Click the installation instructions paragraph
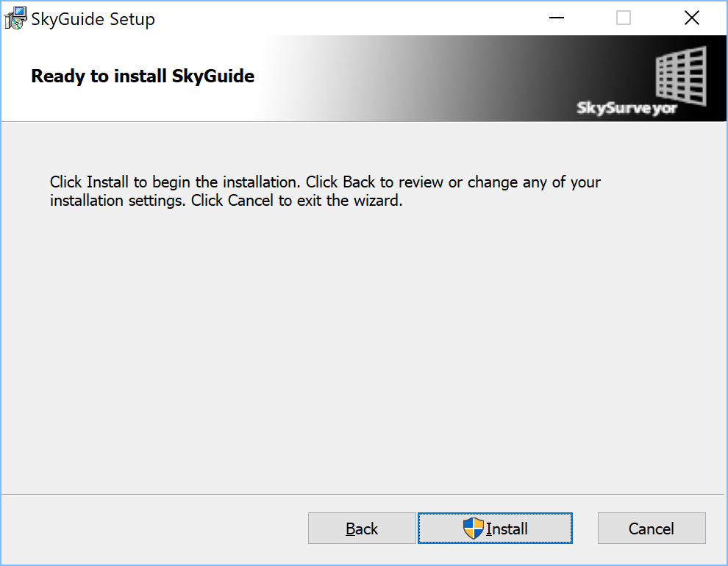 [x=325, y=191]
